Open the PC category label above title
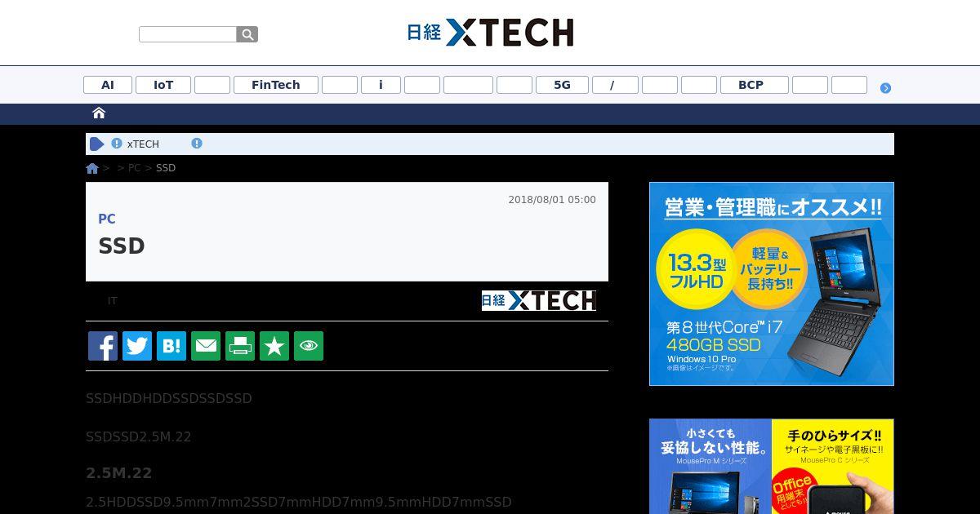 [107, 219]
